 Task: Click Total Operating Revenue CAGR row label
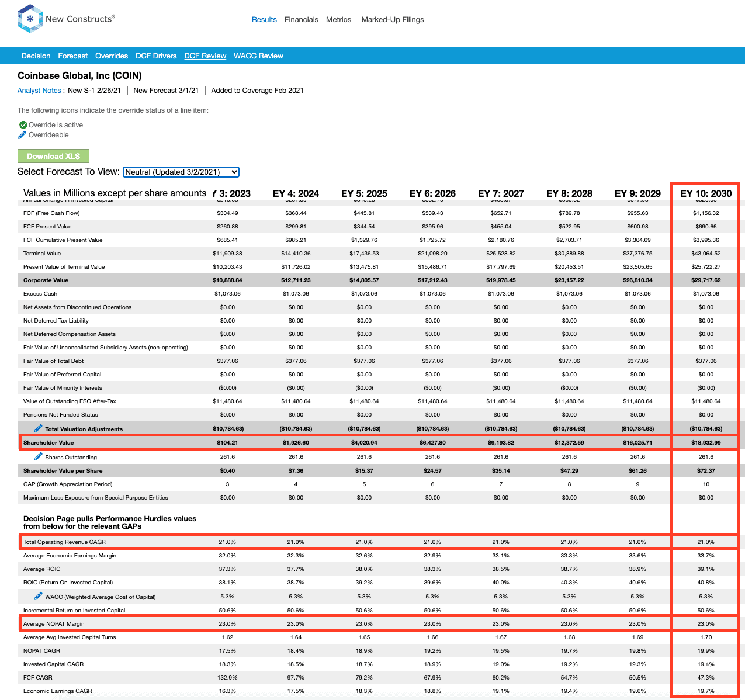tap(64, 542)
